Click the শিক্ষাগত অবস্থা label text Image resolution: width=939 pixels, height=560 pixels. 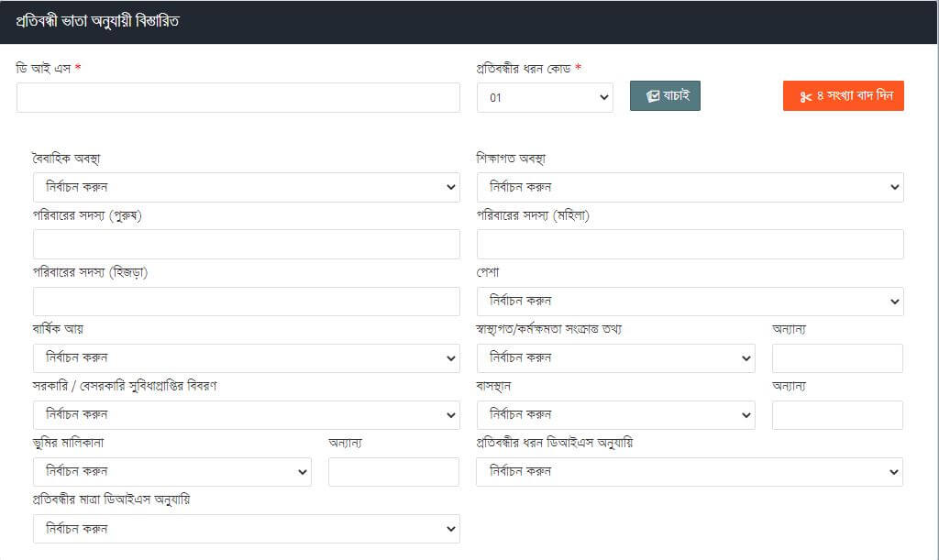(x=511, y=159)
